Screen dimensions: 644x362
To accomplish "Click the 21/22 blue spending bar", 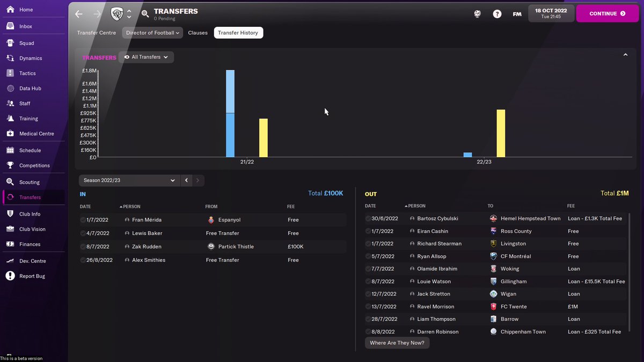I will point(230,113).
